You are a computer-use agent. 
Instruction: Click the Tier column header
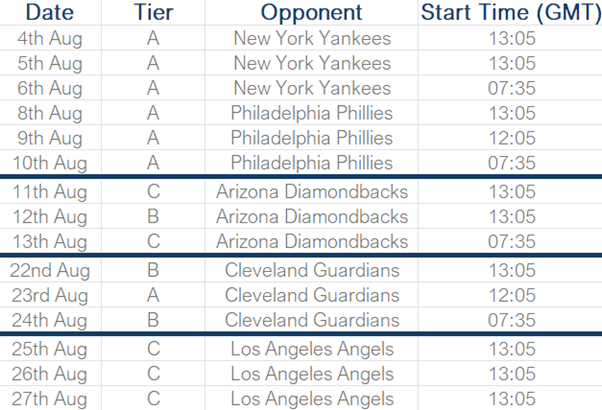153,12
